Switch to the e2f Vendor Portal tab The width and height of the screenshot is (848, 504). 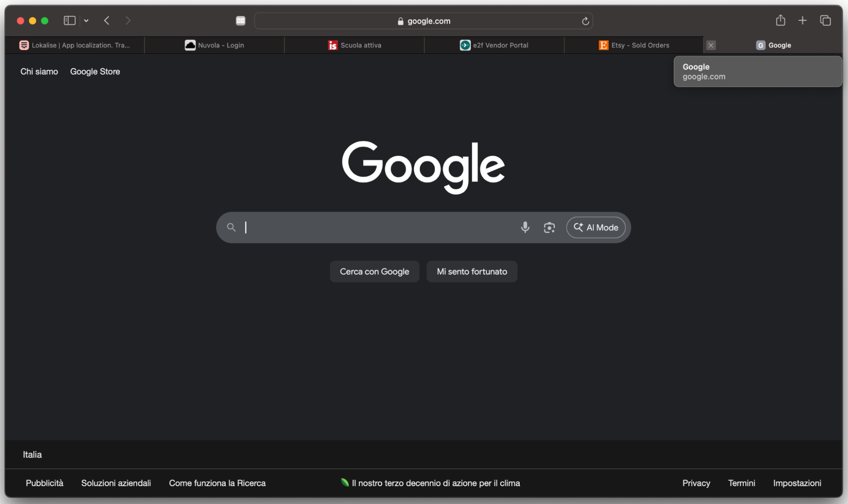pyautogui.click(x=494, y=45)
